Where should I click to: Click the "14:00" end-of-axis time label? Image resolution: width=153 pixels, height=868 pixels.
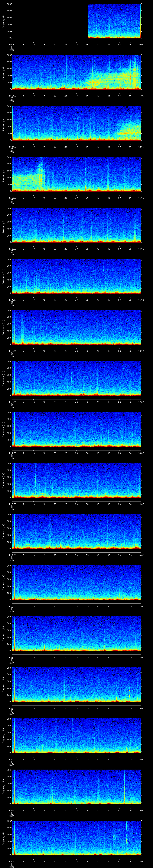pos(141,249)
